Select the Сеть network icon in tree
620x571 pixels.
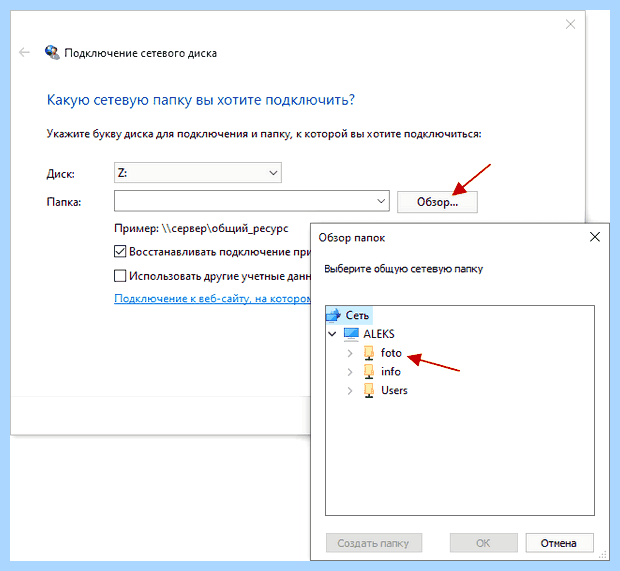point(333,315)
